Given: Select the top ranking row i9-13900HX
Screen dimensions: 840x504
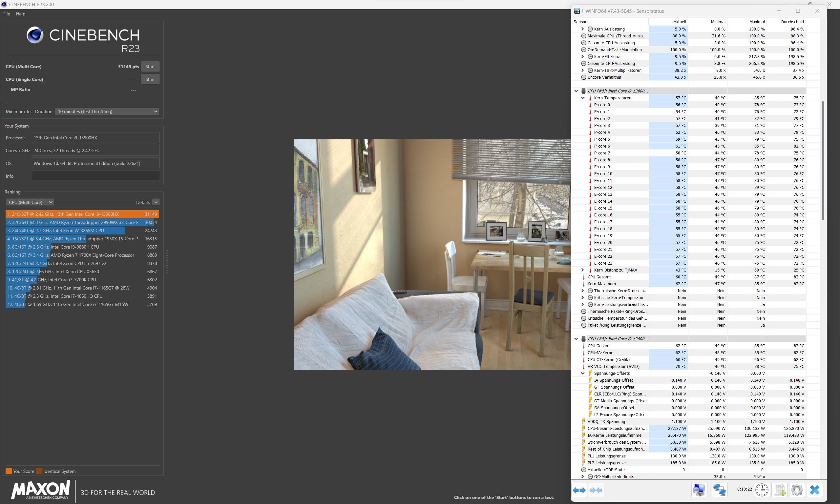Looking at the screenshot, I should [x=82, y=214].
